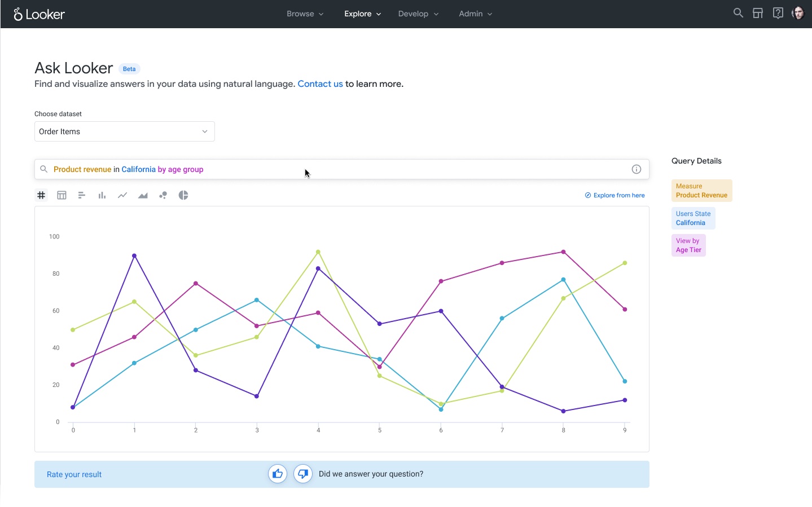Open the Admin menu
The width and height of the screenshot is (812, 507).
pos(476,14)
